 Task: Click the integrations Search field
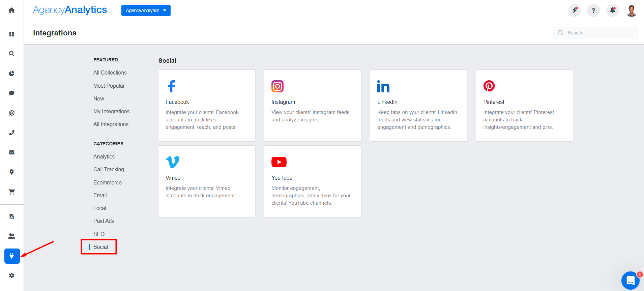coord(595,33)
